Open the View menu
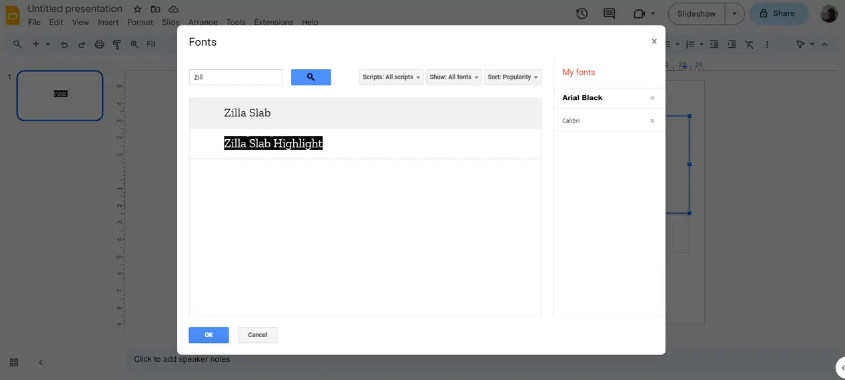This screenshot has height=380, width=845. click(x=80, y=23)
